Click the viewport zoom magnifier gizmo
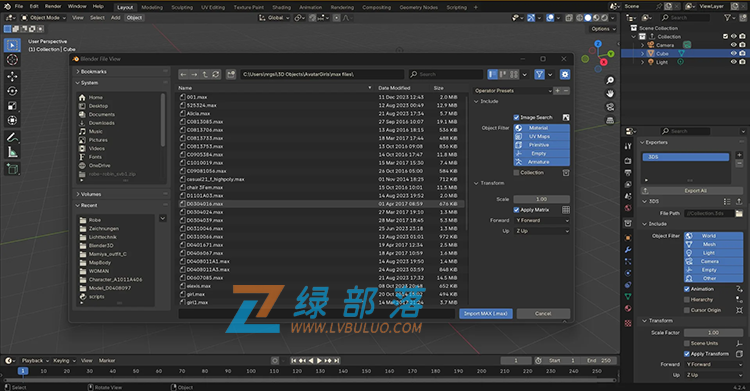Screen dimensions: 750x391 (x=610, y=80)
